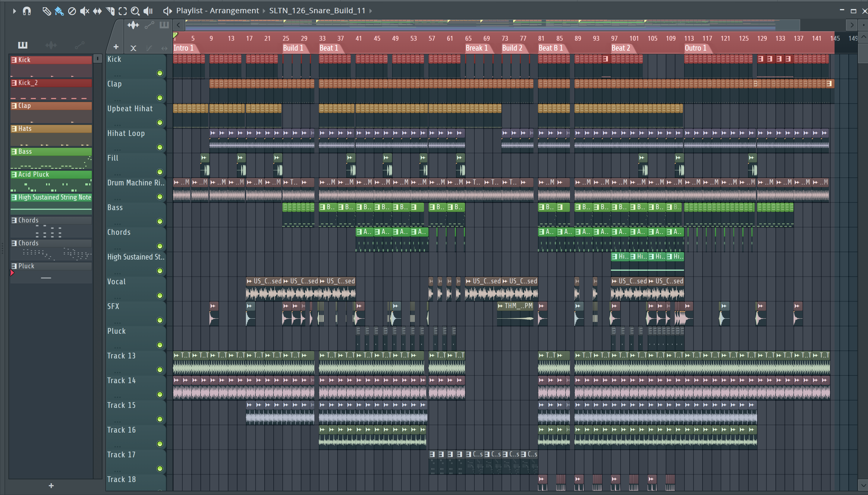Click the speaker icon before Playlist title
The image size is (868, 495).
tap(167, 11)
